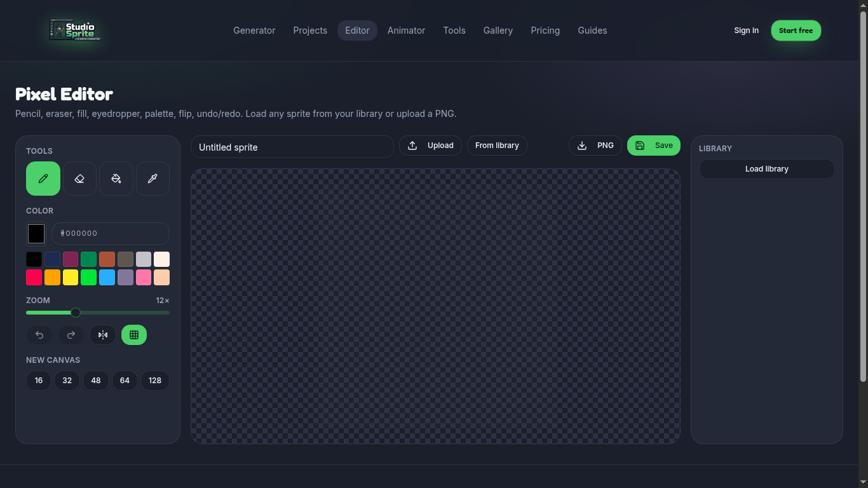Select the Pencil tool

(43, 179)
